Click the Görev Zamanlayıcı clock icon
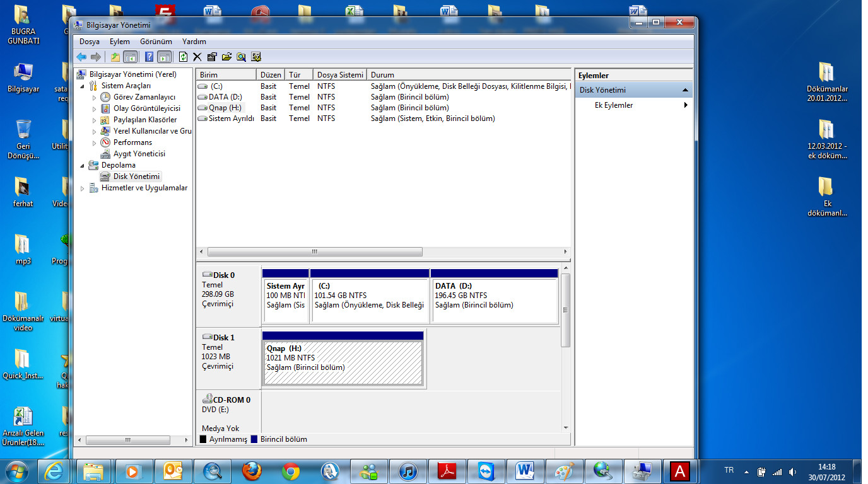Viewport: 868px width, 484px height. click(105, 97)
